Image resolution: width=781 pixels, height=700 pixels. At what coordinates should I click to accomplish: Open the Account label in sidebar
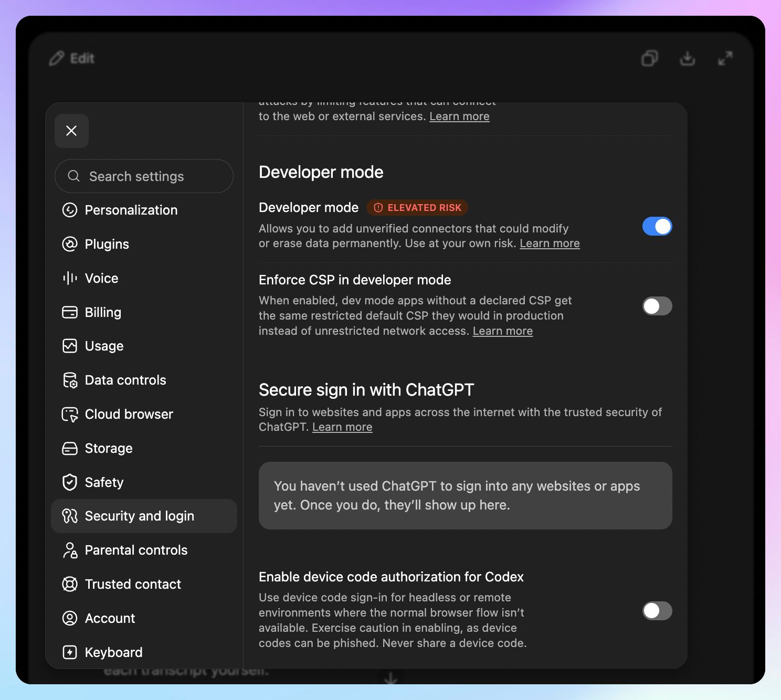[x=110, y=618]
